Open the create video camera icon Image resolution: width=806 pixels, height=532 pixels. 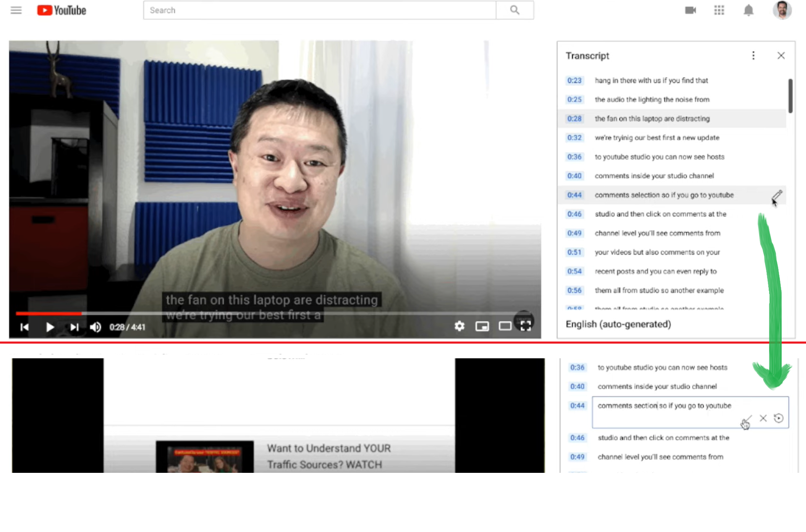[690, 10]
